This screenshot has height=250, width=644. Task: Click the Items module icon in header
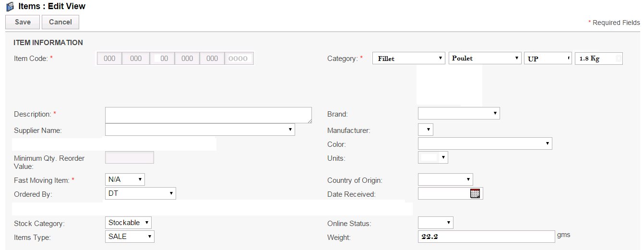(10, 7)
